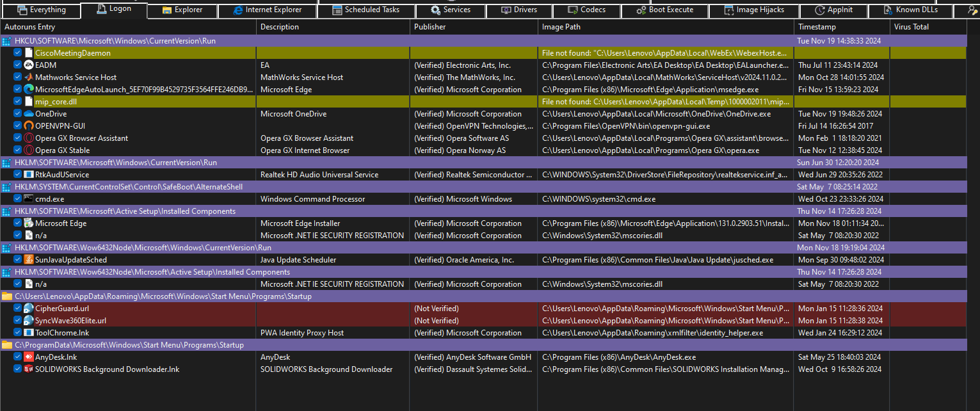
Task: Click the MicrosoftEdgeAutoLaunch Edge icon
Action: 29,90
